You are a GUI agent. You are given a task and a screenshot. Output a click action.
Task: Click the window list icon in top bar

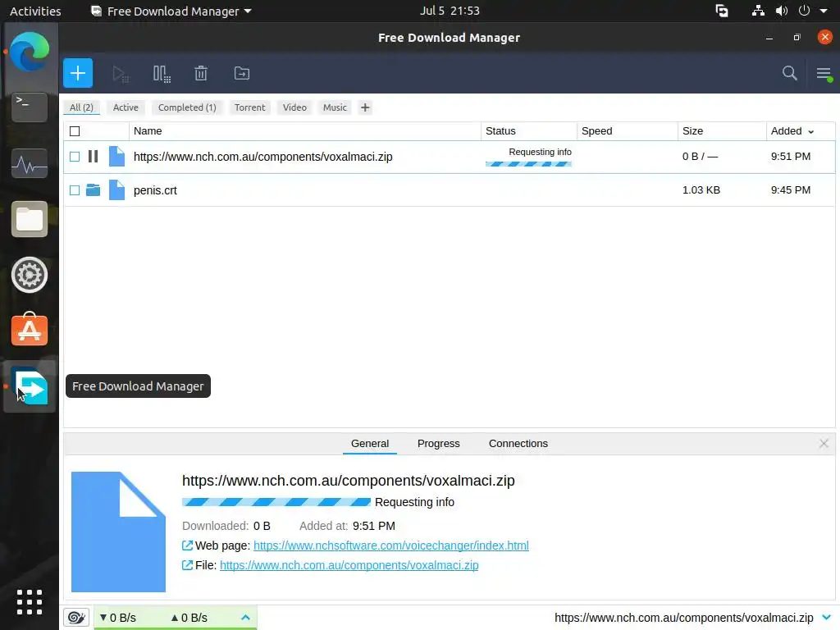pyautogui.click(x=722, y=11)
